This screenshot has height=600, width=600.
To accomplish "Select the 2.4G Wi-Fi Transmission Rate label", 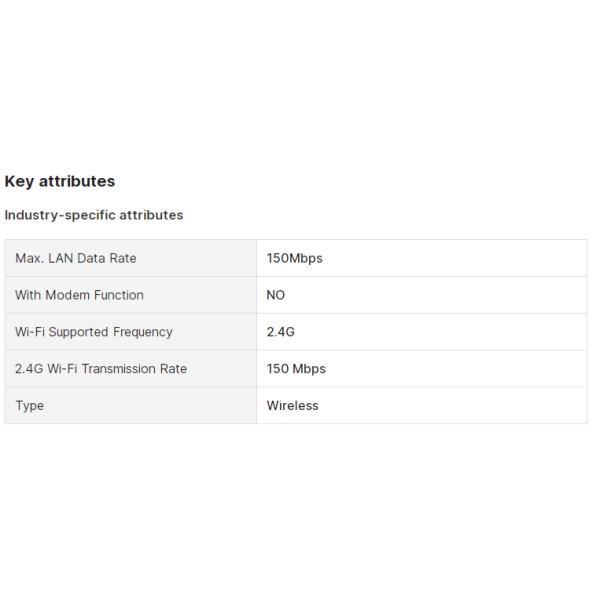I will click(101, 369).
